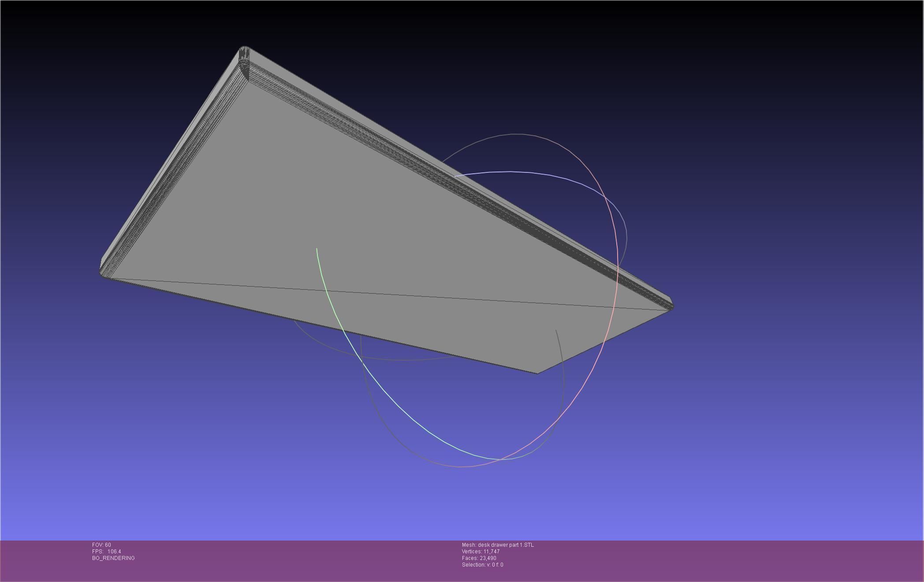Click the BO_RENDERING status text

point(113,558)
